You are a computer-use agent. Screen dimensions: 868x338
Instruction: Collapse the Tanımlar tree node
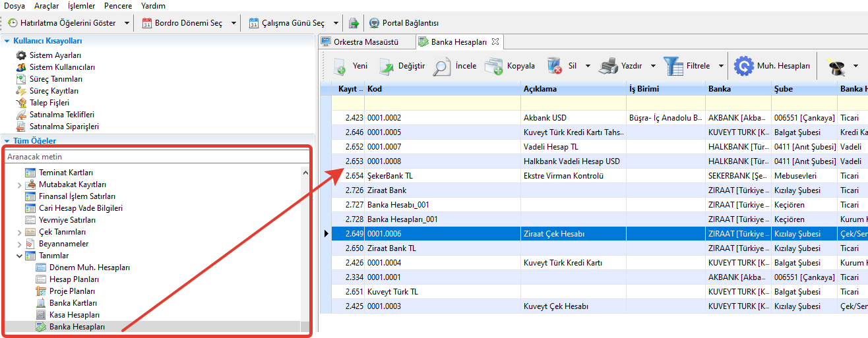19,256
